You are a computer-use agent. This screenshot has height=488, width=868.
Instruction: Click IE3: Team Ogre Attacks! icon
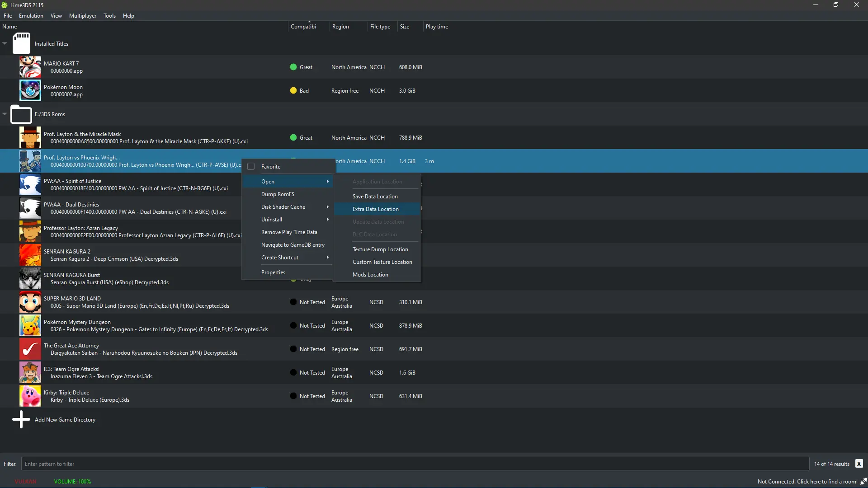(x=30, y=372)
